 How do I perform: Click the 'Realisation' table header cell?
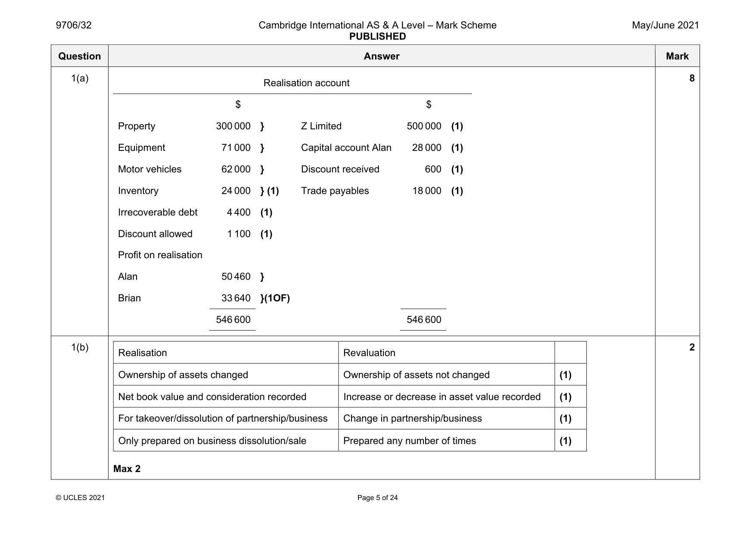click(x=226, y=353)
